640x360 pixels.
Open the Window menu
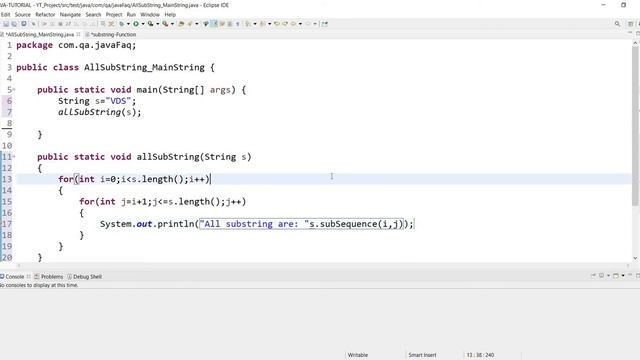coord(150,14)
